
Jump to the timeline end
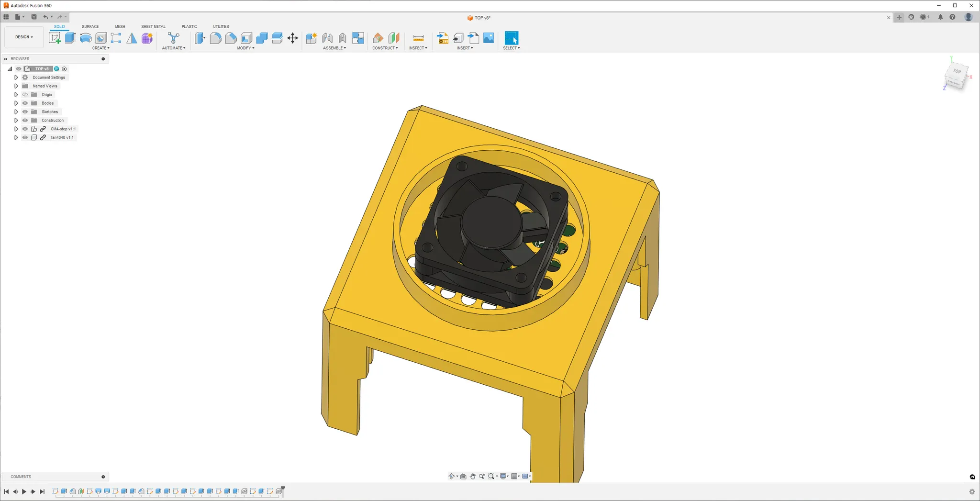point(42,491)
